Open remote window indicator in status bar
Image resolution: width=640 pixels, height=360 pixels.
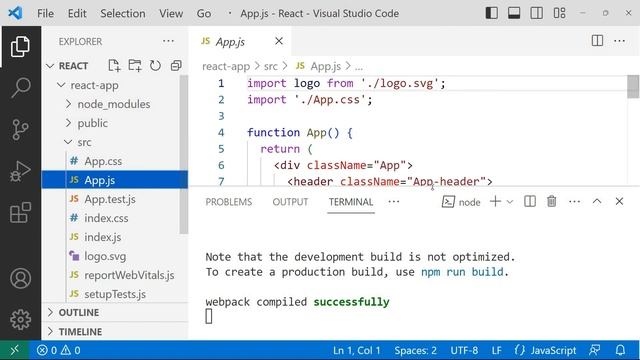pyautogui.click(x=14, y=350)
